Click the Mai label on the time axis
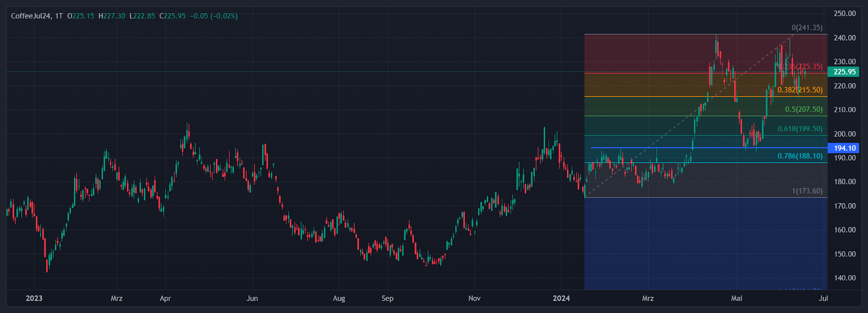The height and width of the screenshot is (313, 868). click(736, 298)
